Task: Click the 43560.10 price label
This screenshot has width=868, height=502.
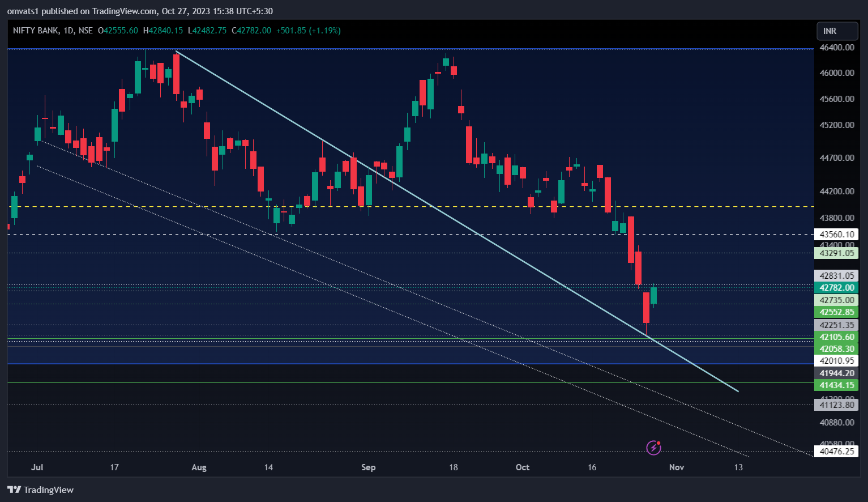Action: click(836, 234)
